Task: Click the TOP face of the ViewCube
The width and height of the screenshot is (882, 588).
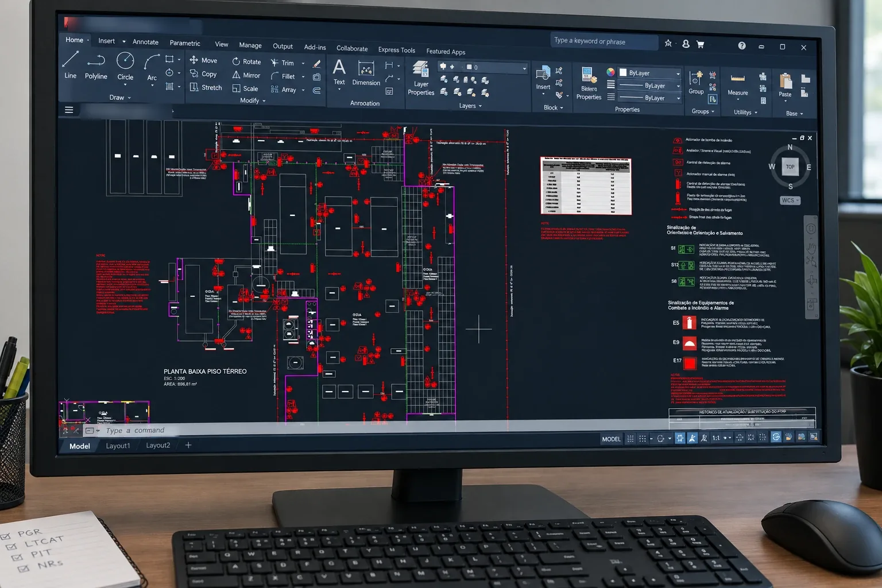Action: click(x=790, y=167)
